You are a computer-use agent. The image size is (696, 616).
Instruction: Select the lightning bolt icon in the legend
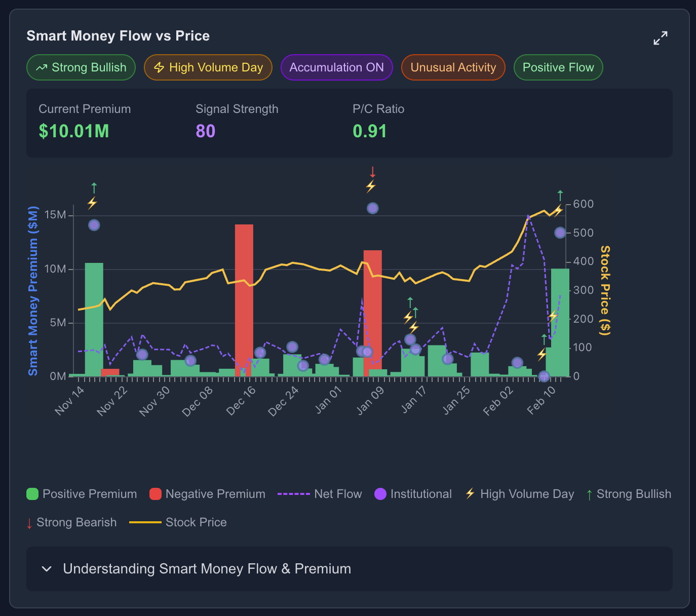point(469,493)
